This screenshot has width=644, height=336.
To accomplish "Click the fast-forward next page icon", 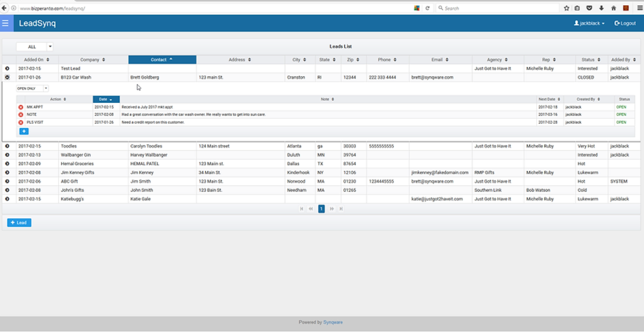I will pos(332,209).
